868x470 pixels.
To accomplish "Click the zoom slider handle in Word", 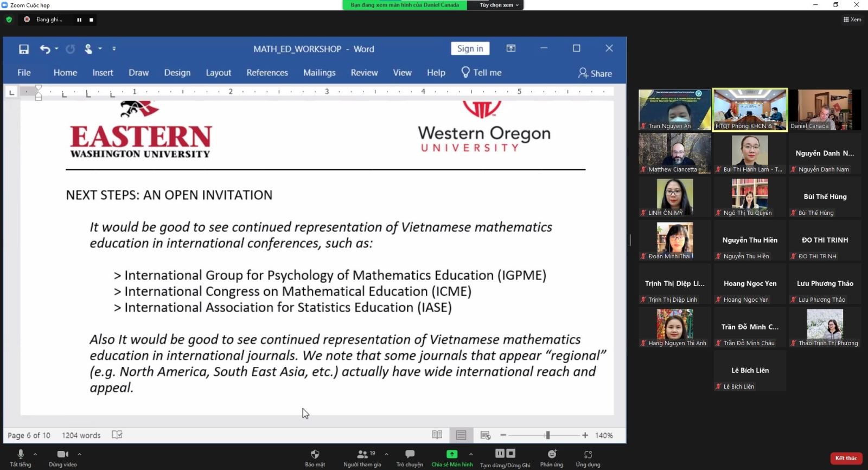I will click(548, 435).
